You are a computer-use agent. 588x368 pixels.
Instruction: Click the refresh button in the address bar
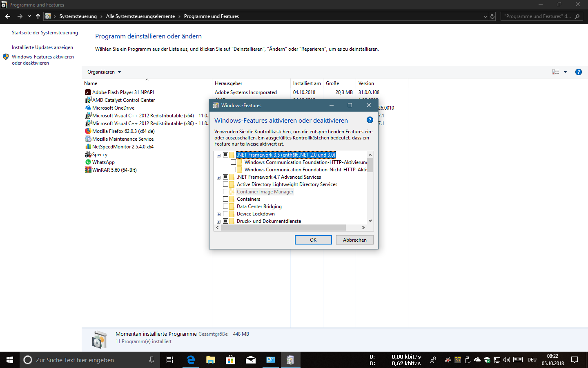(x=492, y=16)
